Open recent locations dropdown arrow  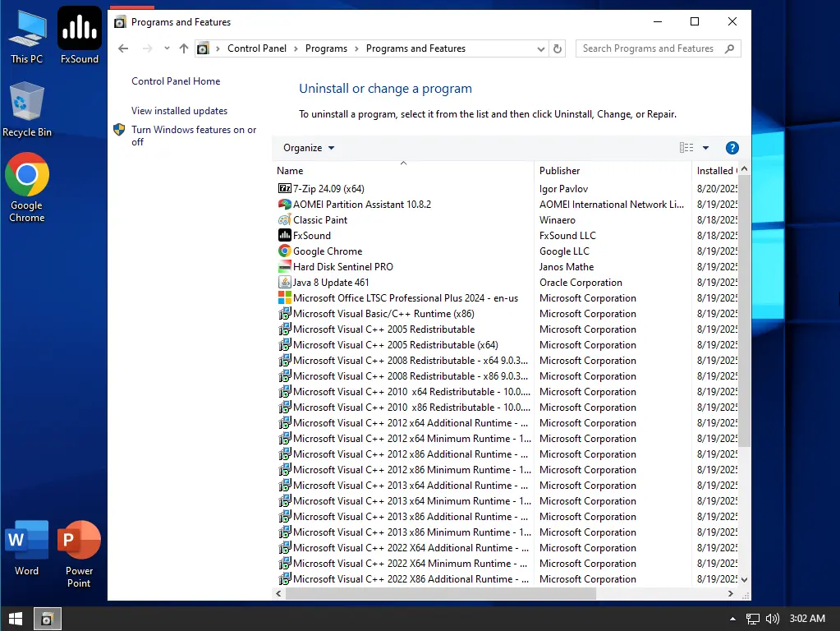[168, 48]
